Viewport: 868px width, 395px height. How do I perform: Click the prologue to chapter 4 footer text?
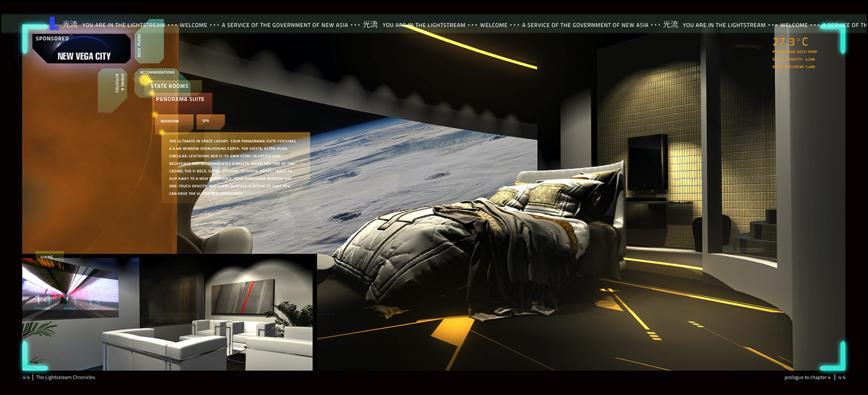807,377
